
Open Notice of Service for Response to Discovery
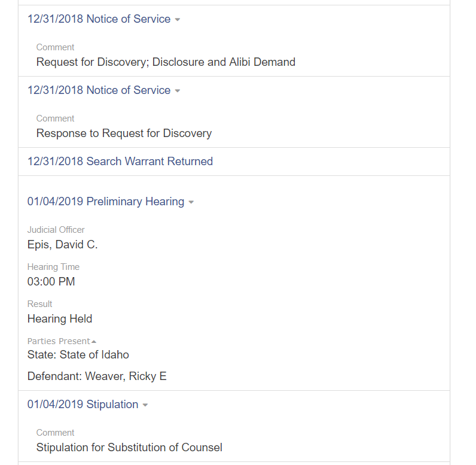click(x=99, y=90)
